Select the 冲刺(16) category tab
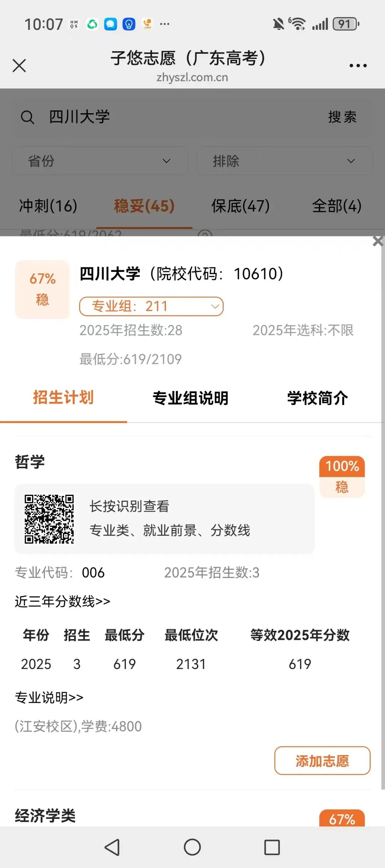Image resolution: width=385 pixels, height=868 pixels. (48, 206)
